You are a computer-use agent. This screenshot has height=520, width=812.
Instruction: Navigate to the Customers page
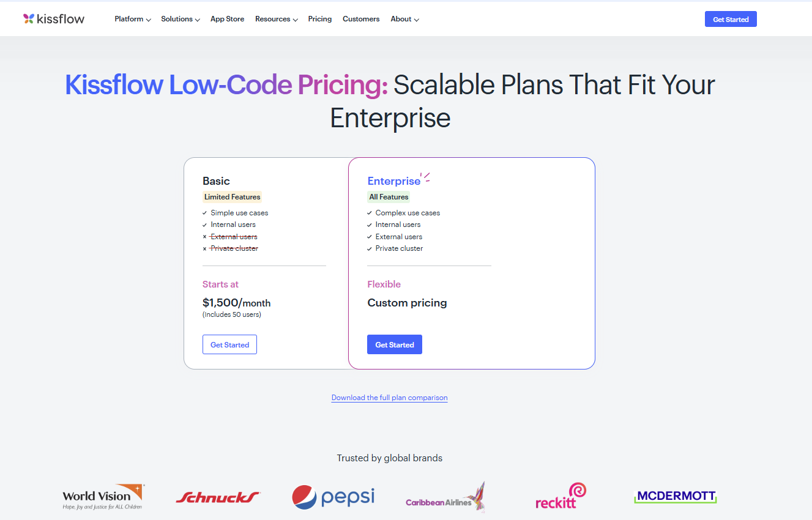(361, 19)
